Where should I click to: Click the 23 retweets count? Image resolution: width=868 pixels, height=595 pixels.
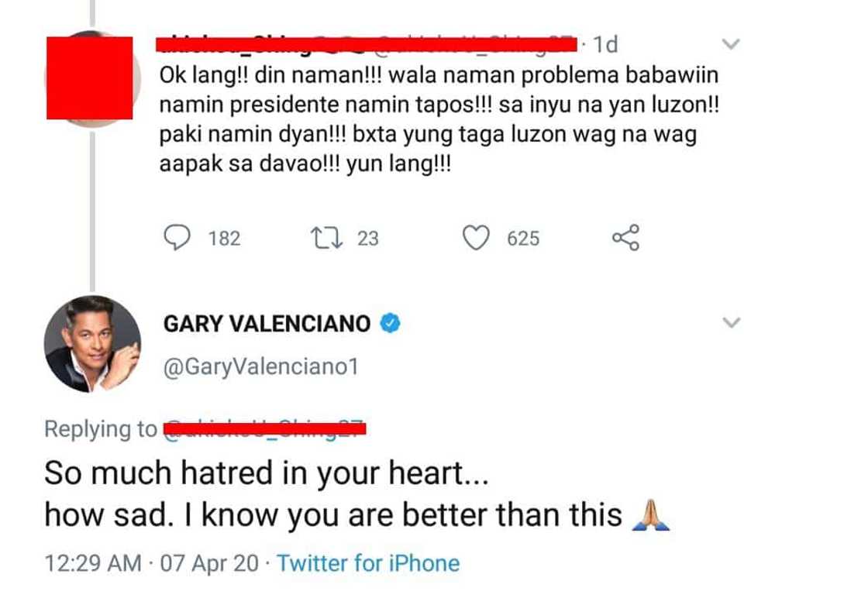[x=368, y=239]
